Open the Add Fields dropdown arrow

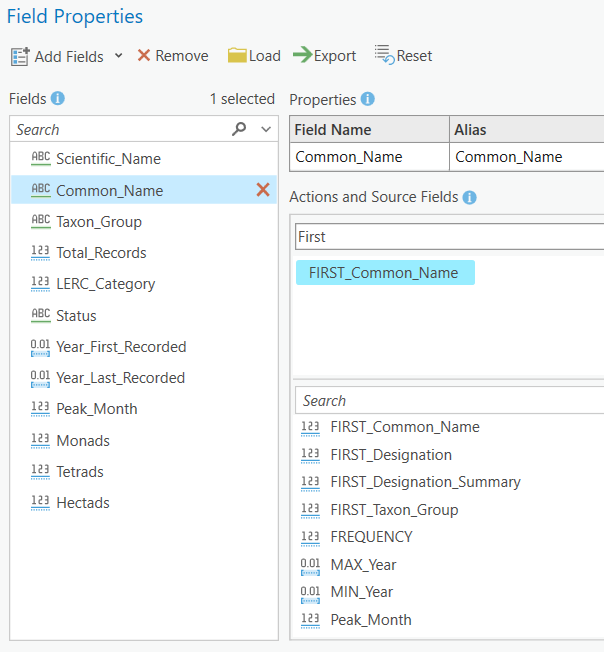[x=118, y=56]
